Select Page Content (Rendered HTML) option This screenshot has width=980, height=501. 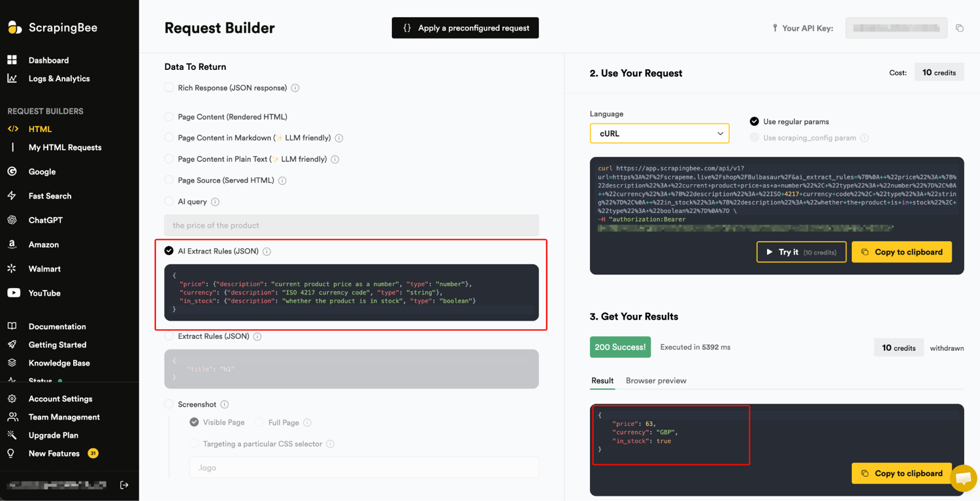[x=169, y=117]
